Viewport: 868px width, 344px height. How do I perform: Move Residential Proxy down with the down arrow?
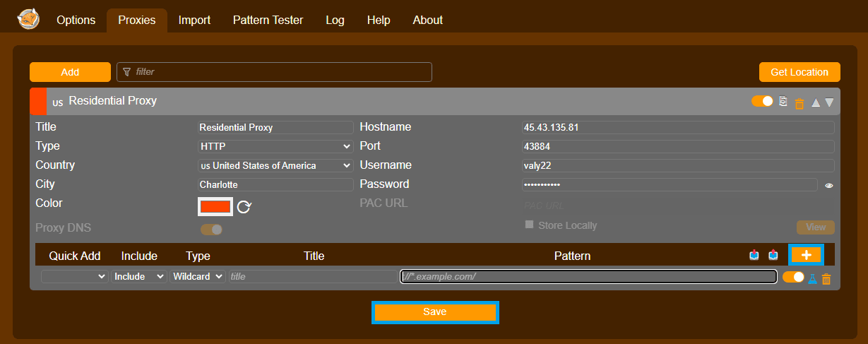point(829,102)
